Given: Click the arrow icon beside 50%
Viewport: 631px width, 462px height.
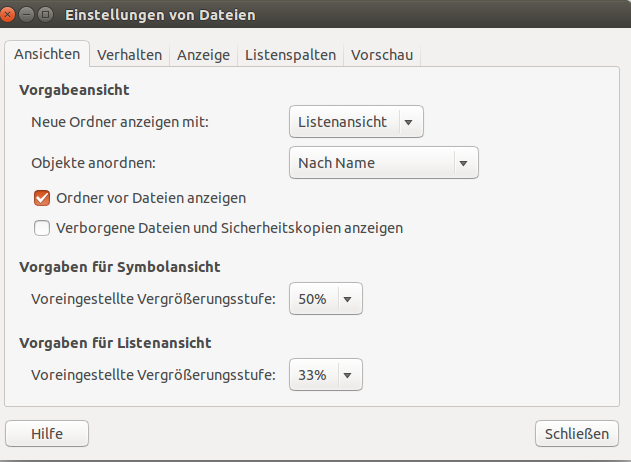Looking at the screenshot, I should click(348, 299).
